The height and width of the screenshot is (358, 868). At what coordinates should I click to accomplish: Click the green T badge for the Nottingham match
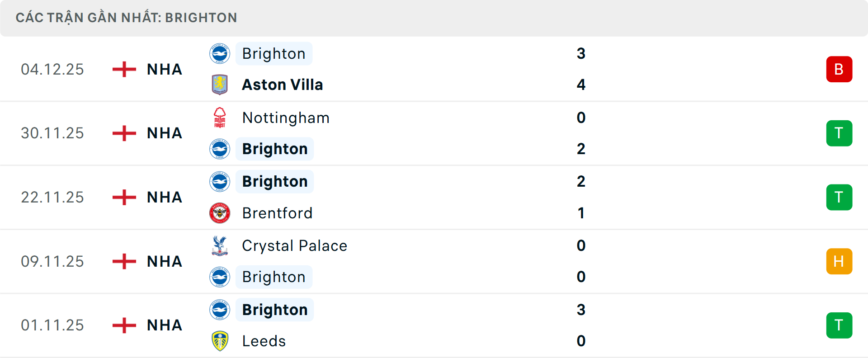pos(839,133)
